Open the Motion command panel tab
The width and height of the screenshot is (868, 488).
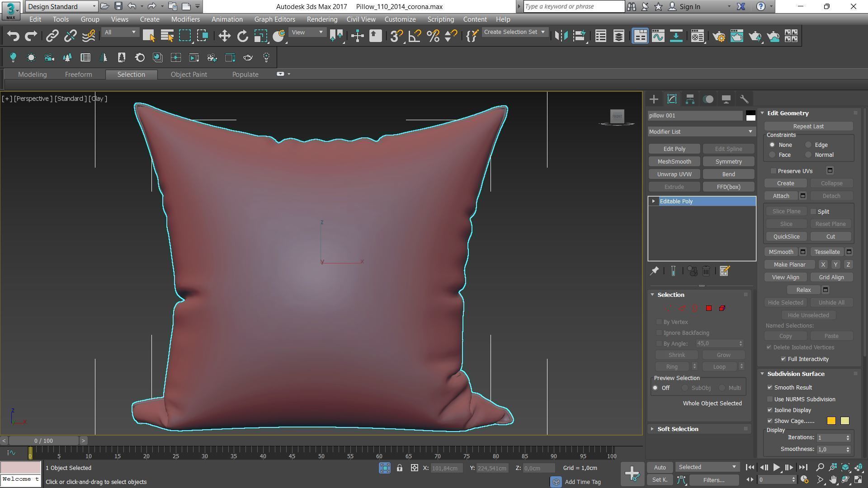[708, 99]
